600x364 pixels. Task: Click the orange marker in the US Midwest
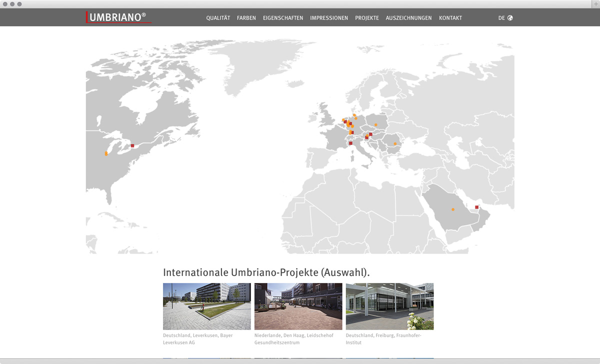click(106, 154)
